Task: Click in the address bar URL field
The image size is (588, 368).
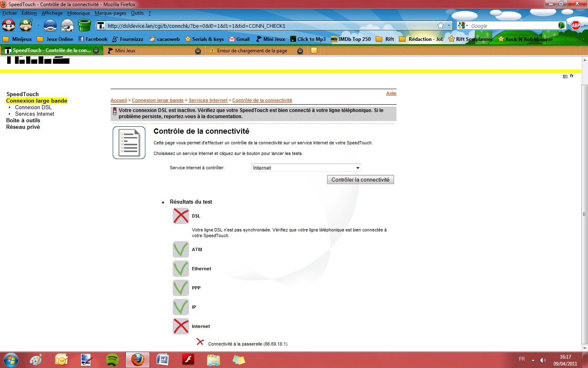Action: [269, 25]
